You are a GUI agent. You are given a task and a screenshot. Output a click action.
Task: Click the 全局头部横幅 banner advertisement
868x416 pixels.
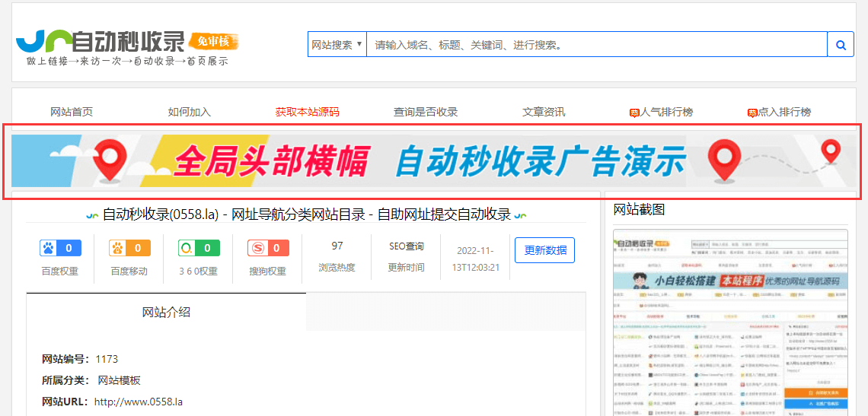434,161
